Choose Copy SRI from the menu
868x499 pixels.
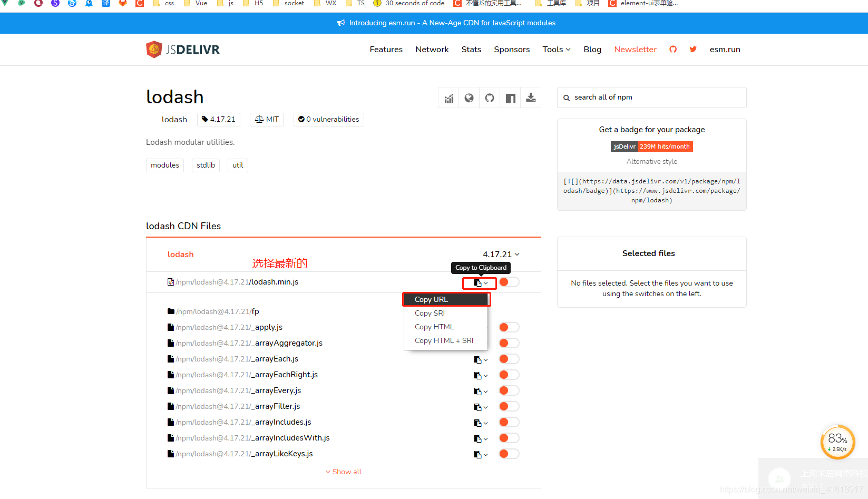point(445,313)
